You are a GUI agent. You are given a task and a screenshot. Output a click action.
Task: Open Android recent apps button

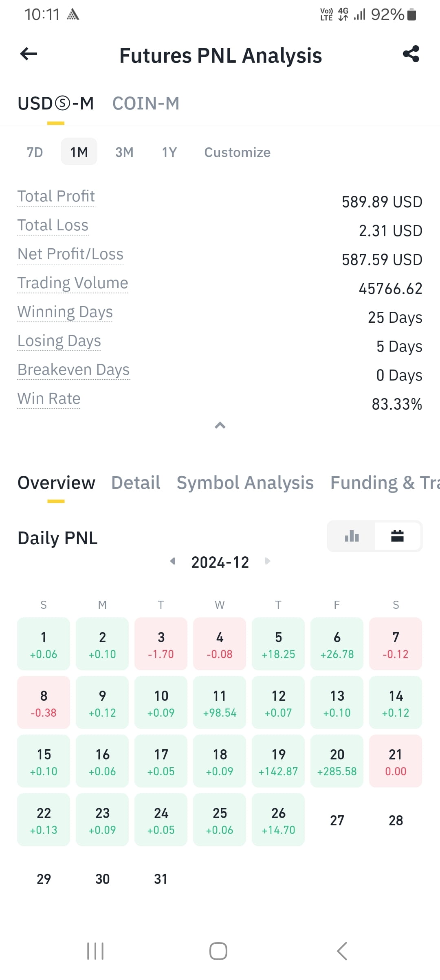[95, 951]
